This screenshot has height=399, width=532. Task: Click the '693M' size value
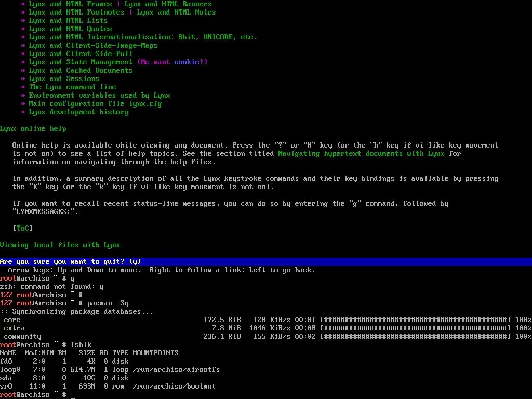[x=87, y=387]
